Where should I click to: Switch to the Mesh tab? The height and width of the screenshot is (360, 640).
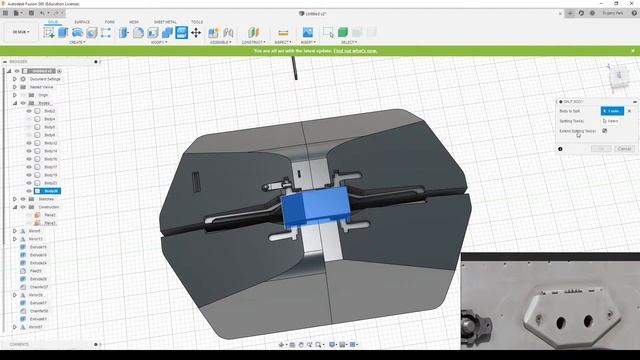pos(133,22)
